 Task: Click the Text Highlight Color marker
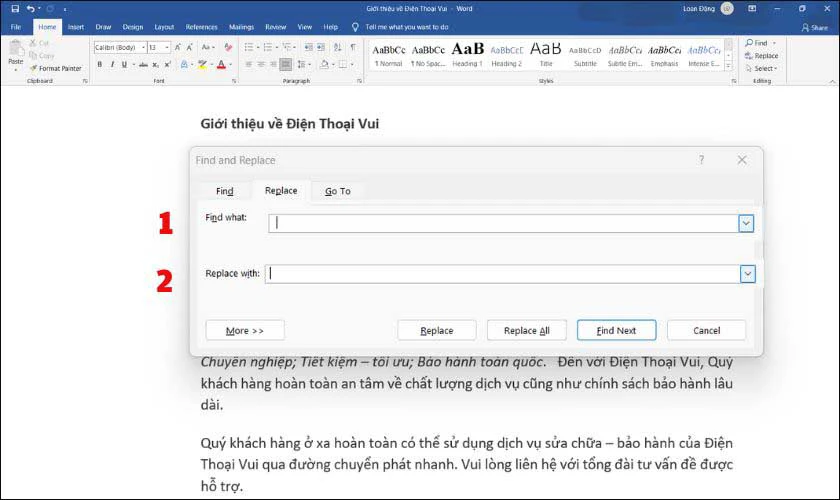pyautogui.click(x=202, y=64)
